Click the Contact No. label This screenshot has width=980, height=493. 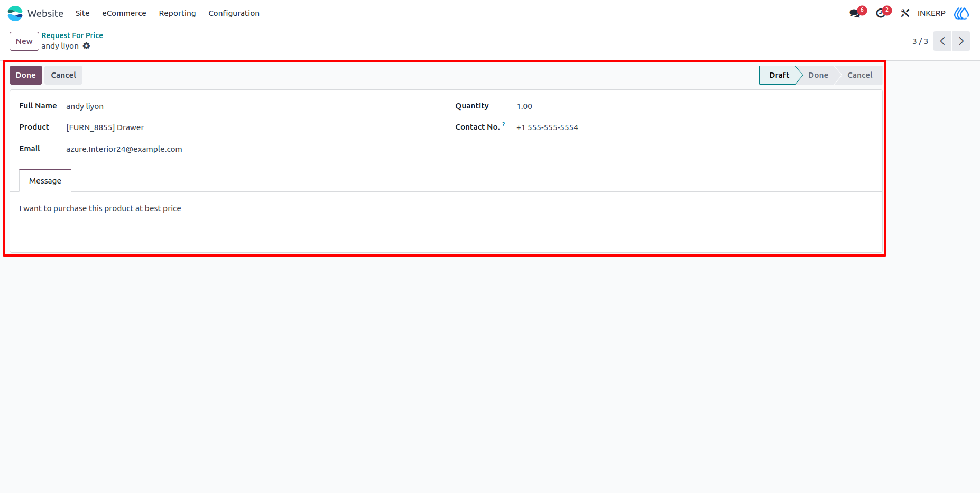click(477, 127)
